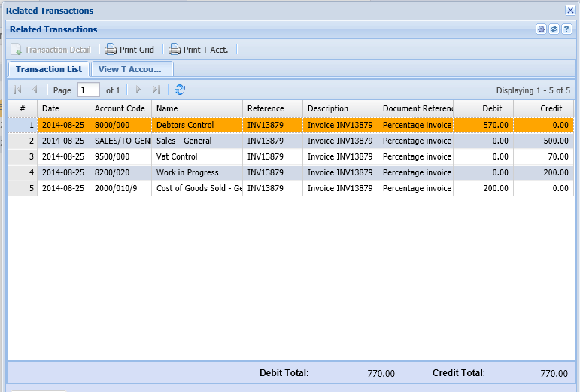
Task: Click the panel gear settings icon
Action: 541,29
